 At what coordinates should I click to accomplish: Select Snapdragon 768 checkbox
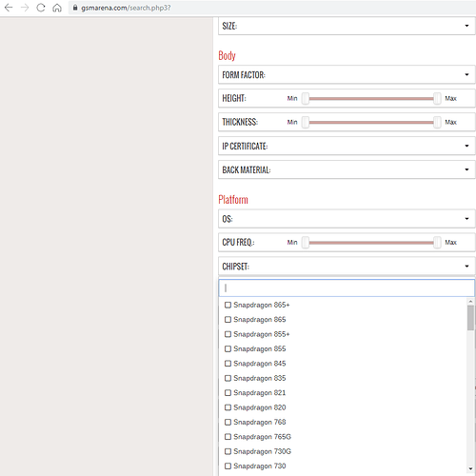pos(228,422)
